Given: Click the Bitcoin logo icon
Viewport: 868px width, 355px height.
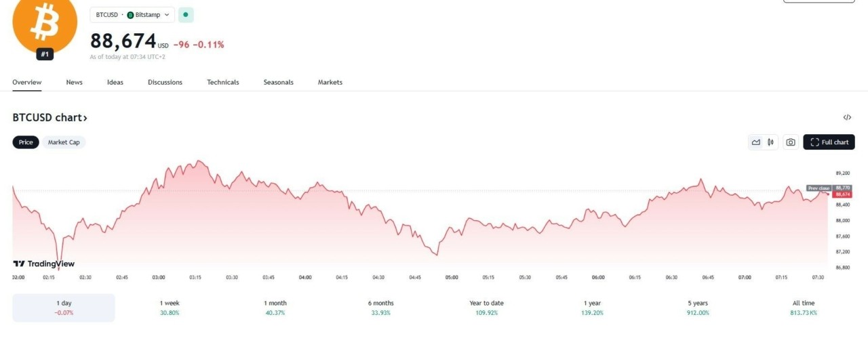Looking at the screenshot, I should [x=45, y=24].
